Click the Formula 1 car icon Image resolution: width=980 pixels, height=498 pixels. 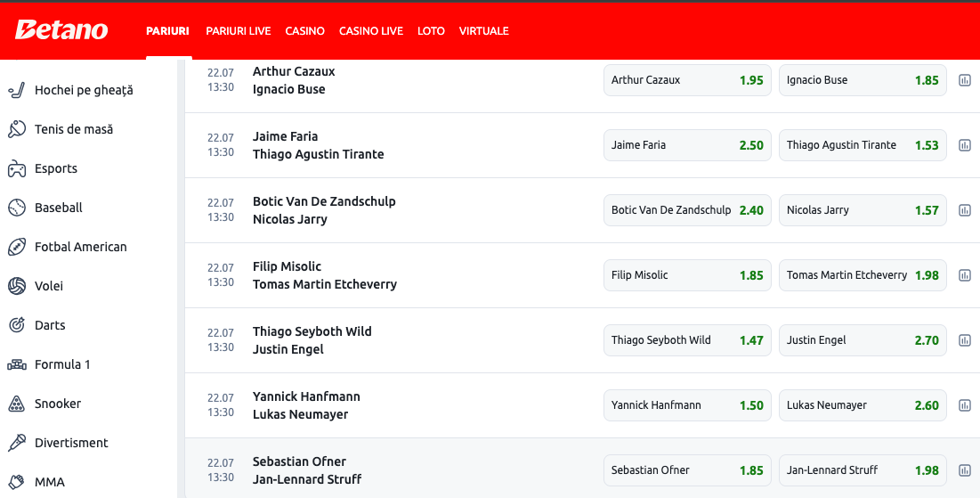click(x=16, y=364)
